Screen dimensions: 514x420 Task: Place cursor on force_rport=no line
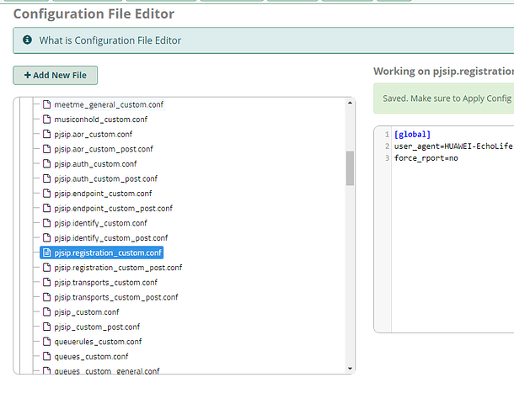coord(426,158)
